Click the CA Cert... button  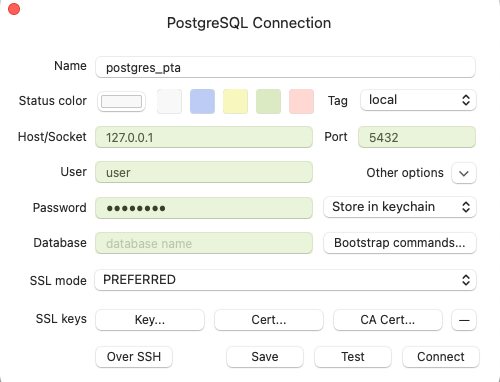click(388, 320)
